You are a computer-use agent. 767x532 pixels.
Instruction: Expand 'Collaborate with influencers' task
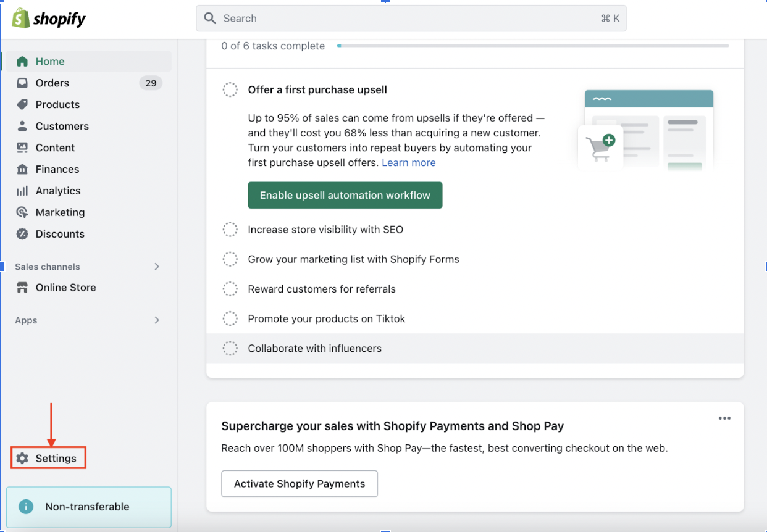[x=475, y=348]
